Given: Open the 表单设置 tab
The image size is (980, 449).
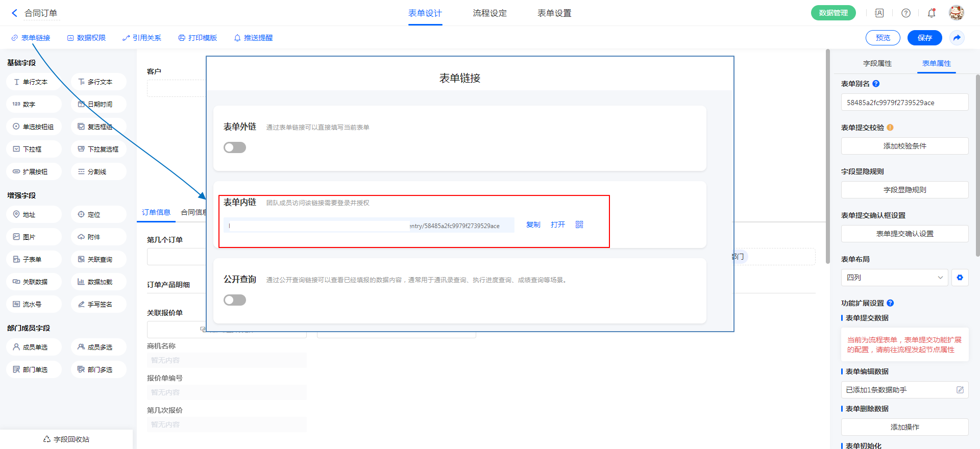Looking at the screenshot, I should (554, 13).
